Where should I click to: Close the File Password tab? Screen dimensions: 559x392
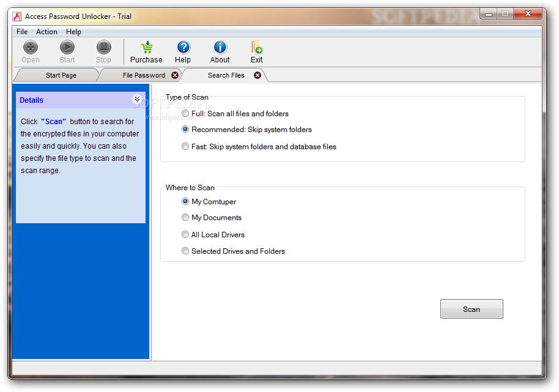[175, 75]
